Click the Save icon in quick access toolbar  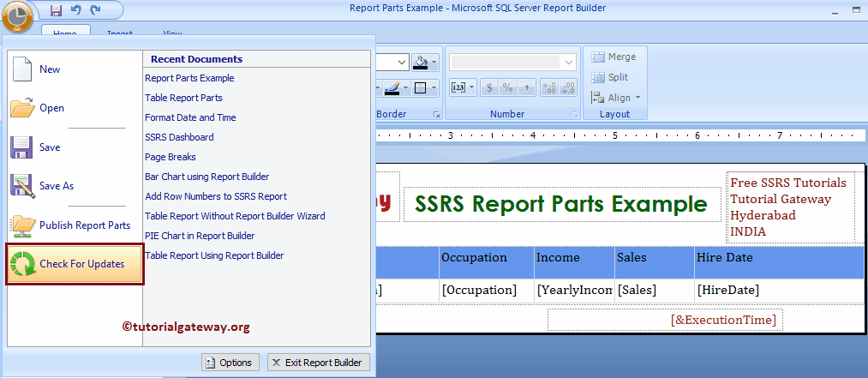click(x=57, y=10)
